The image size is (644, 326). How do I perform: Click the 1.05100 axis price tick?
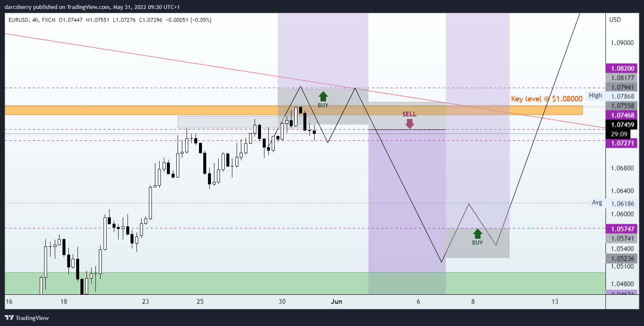[622, 267]
